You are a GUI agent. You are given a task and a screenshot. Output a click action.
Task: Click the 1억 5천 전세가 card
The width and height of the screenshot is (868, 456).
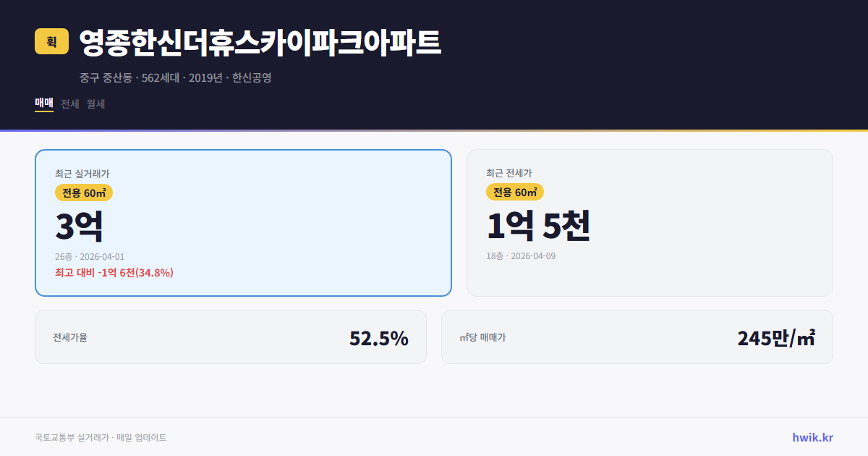pos(650,222)
